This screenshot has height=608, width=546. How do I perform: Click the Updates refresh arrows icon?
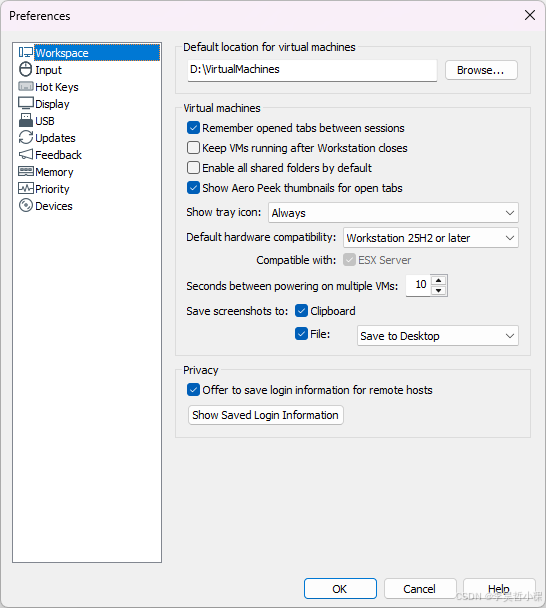click(x=26, y=137)
